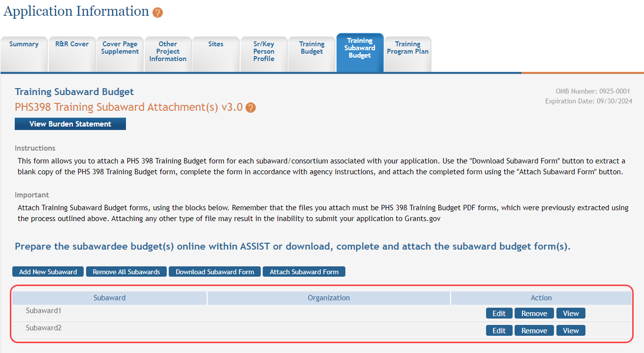Edit the Subaward1 row
This screenshot has height=353, width=644.
tap(499, 314)
